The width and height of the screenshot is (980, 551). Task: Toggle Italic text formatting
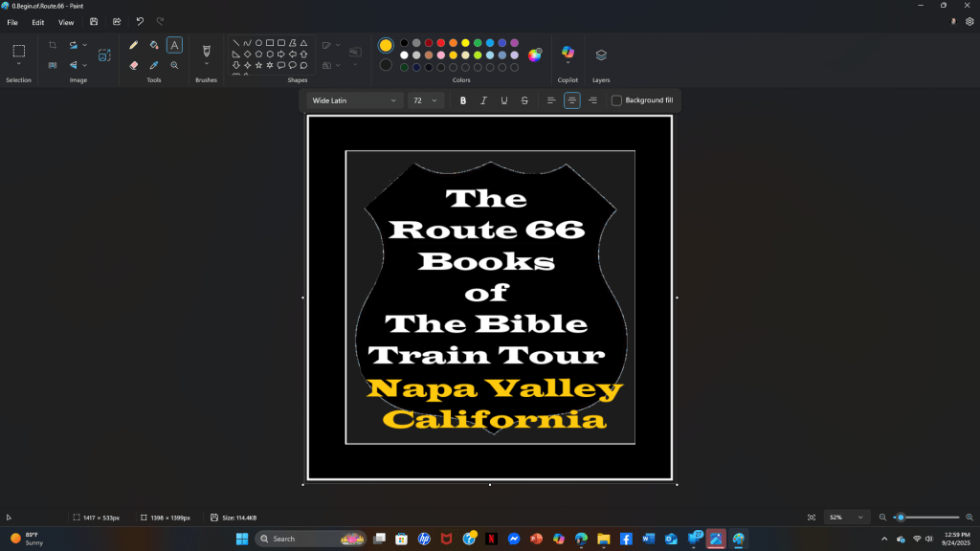pos(483,100)
